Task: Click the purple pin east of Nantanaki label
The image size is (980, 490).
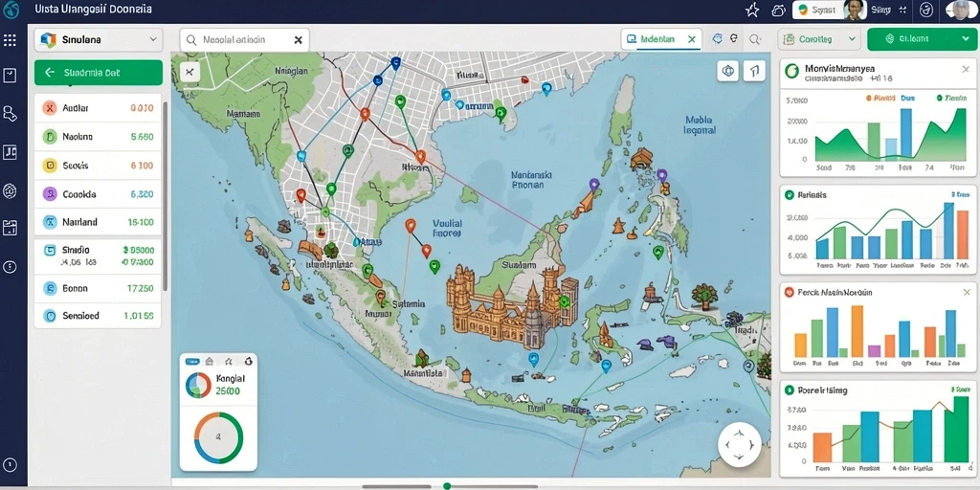Action: tap(593, 185)
